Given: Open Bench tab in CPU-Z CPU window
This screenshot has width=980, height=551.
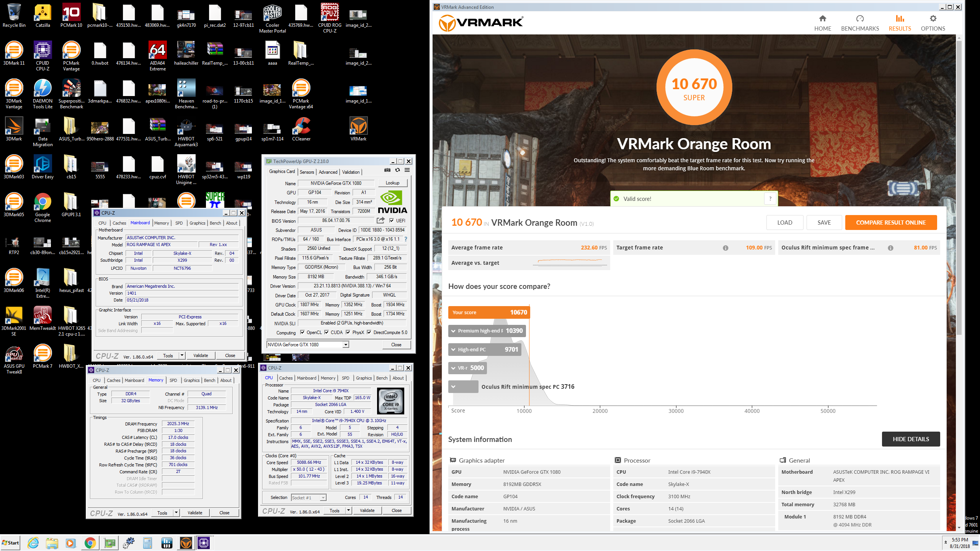Looking at the screenshot, I should coord(382,378).
